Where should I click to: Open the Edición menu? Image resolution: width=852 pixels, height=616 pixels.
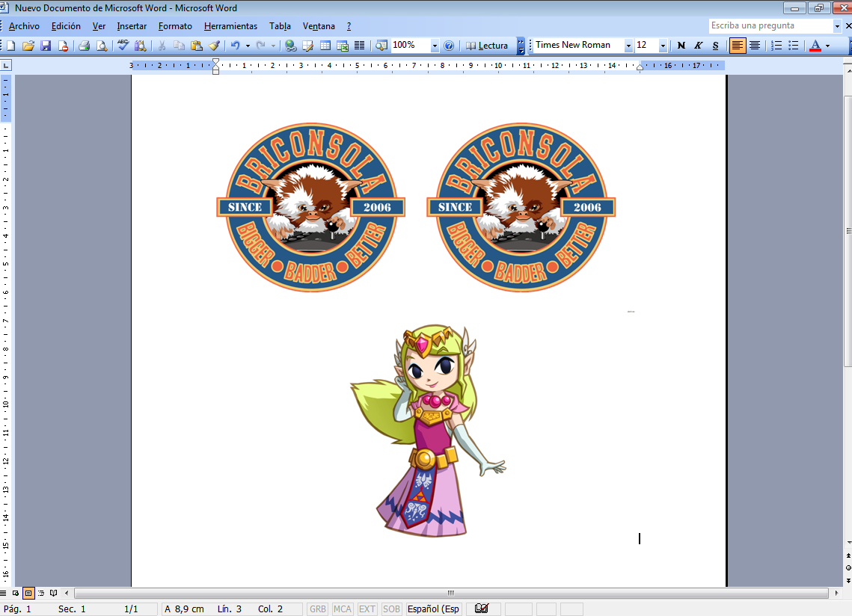coord(66,26)
